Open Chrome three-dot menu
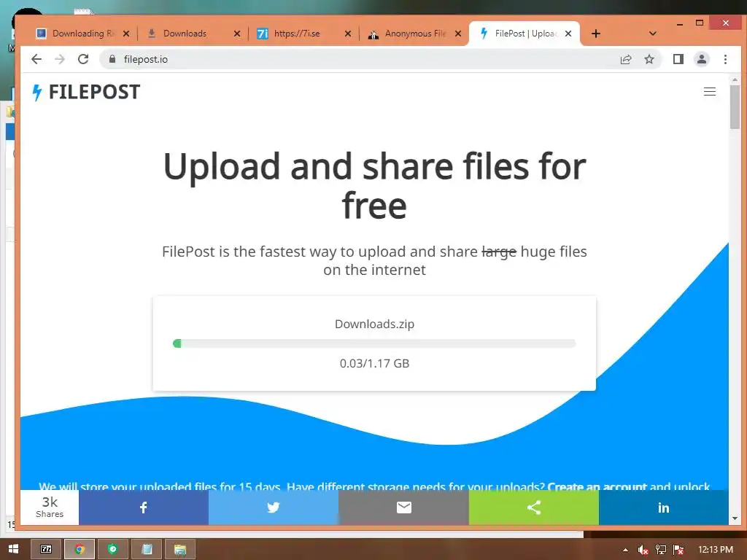Screen dimensions: 747x560 725,59
